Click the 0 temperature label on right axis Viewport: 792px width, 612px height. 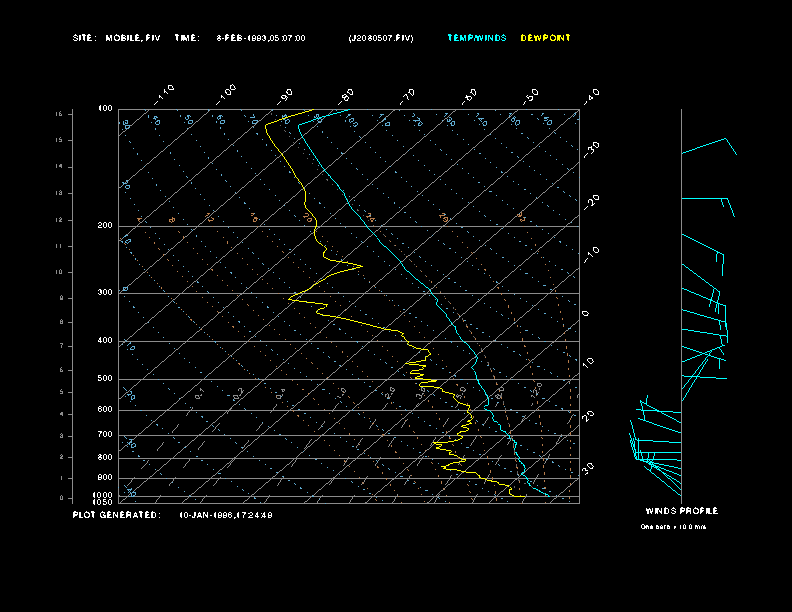(586, 314)
